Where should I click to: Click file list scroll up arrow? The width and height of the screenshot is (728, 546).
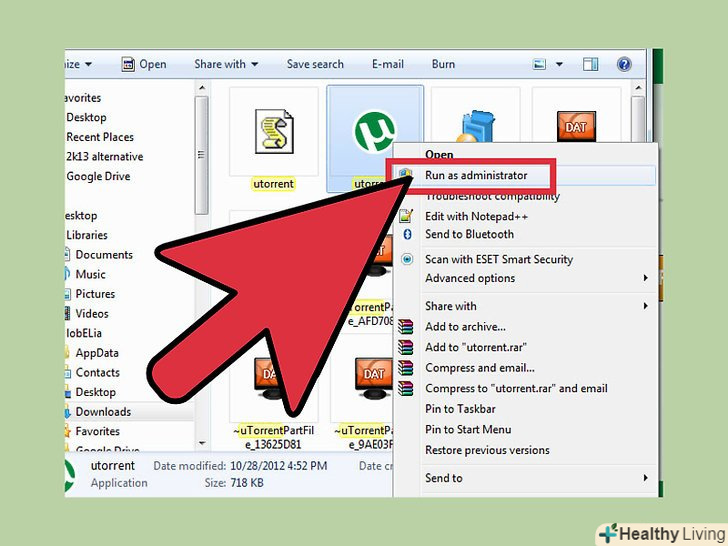click(x=638, y=88)
